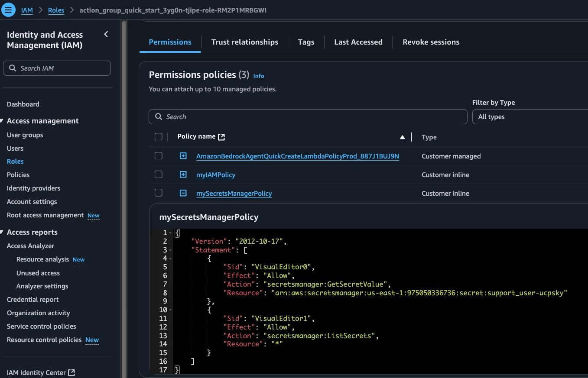Open Policies in the sidebar
The image size is (588, 378).
coord(18,174)
